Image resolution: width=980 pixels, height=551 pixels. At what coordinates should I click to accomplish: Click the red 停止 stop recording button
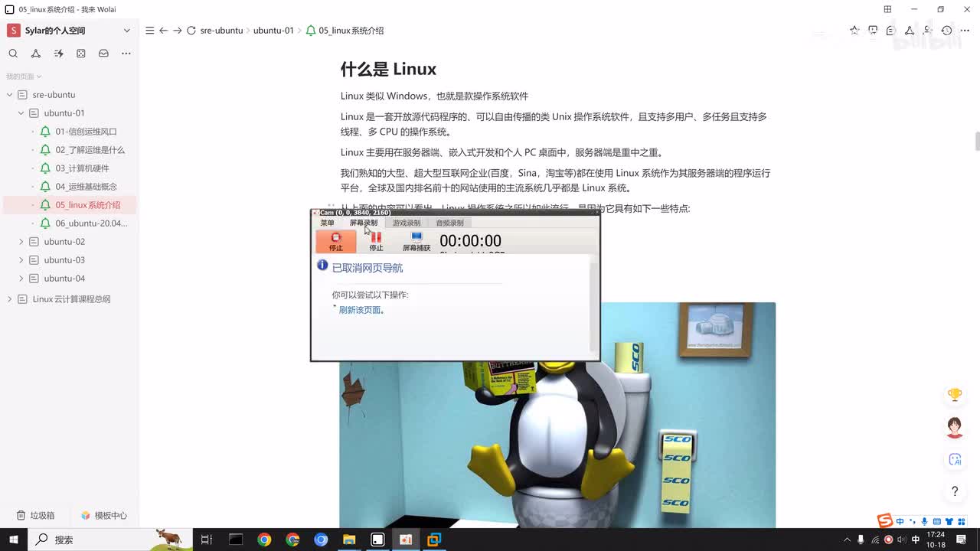pos(336,242)
